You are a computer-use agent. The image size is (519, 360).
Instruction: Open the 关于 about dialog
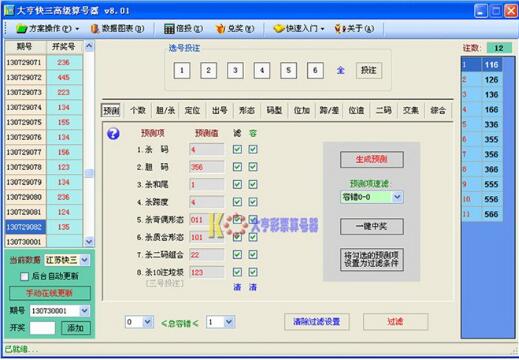[354, 29]
